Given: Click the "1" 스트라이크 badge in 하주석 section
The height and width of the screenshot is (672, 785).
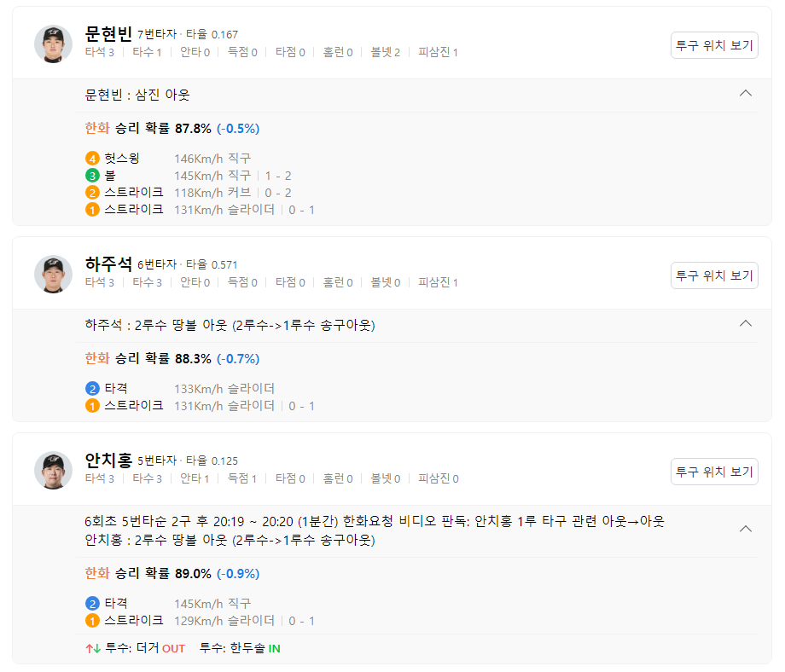Looking at the screenshot, I should 92,406.
